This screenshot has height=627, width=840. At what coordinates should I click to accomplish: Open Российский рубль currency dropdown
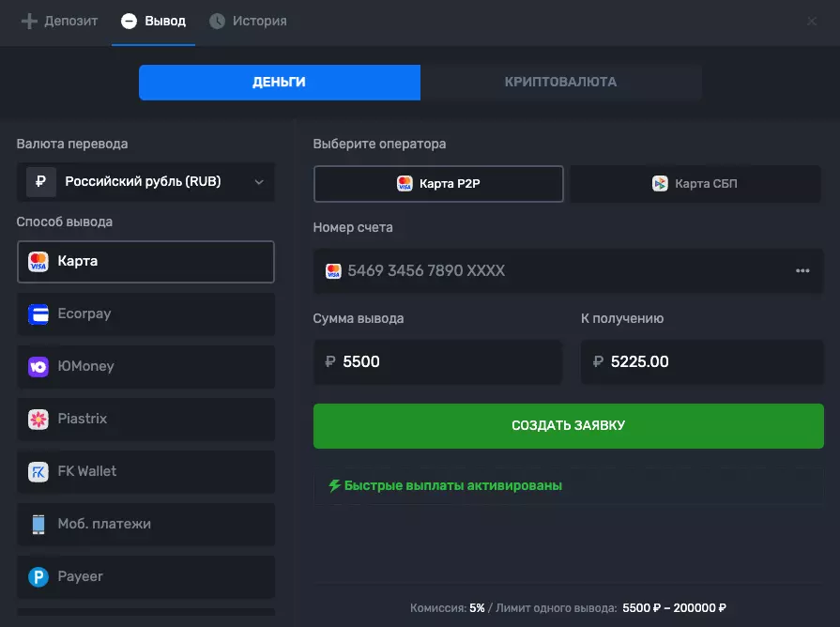[145, 182]
